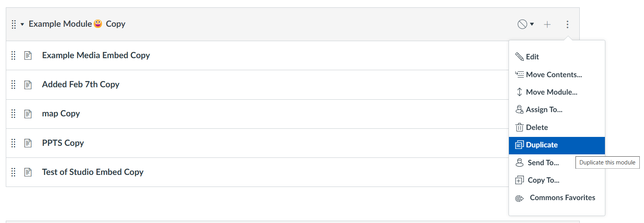Open the Added Feb 7th Copy page
Image resolution: width=644 pixels, height=223 pixels.
click(80, 85)
